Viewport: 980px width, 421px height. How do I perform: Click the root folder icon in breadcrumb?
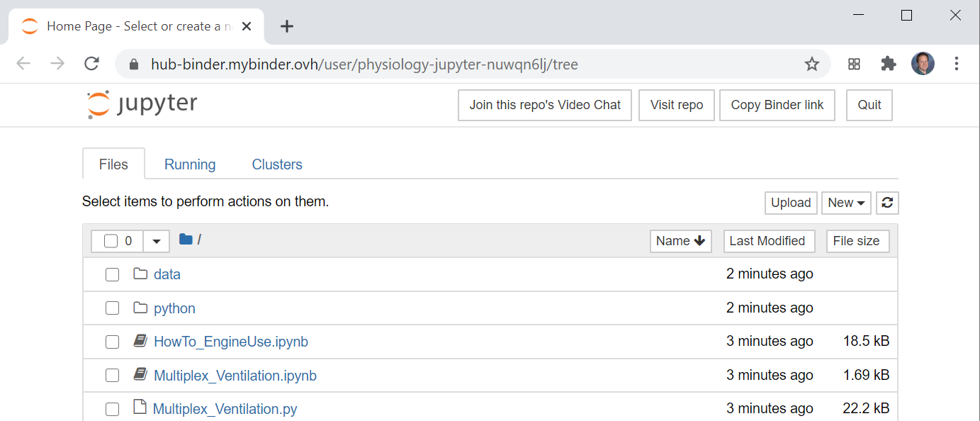(x=186, y=240)
